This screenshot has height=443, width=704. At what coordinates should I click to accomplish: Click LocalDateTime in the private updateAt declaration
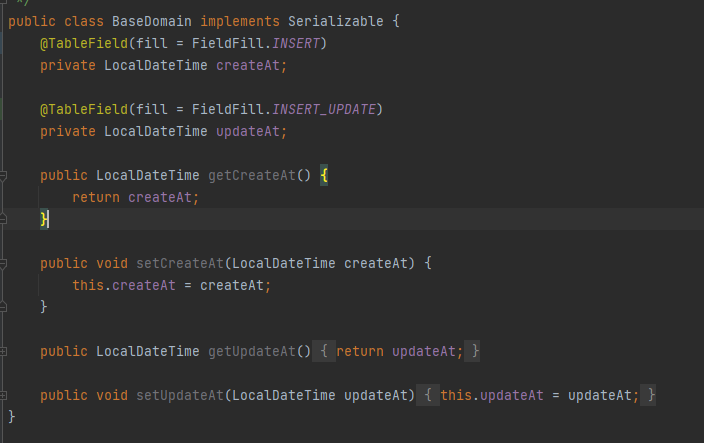pyautogui.click(x=156, y=131)
